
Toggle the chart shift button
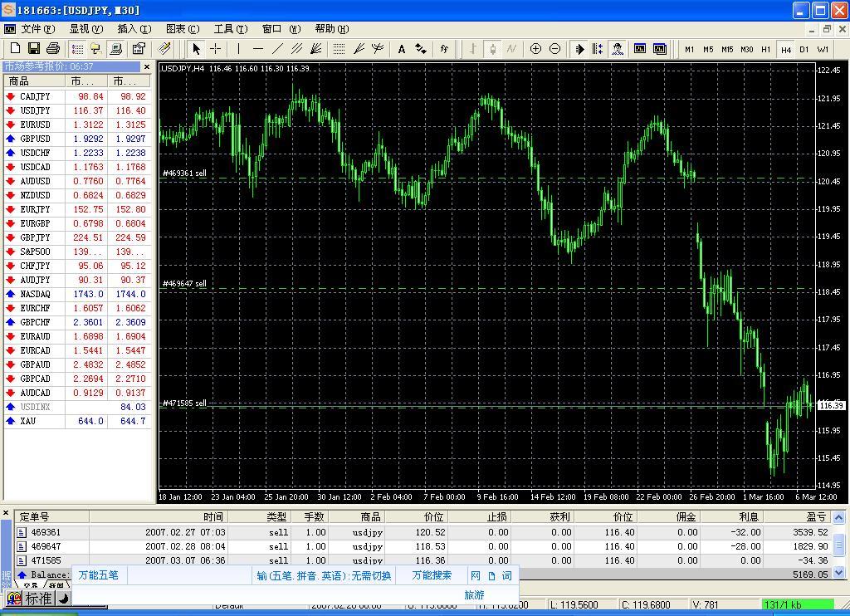[x=598, y=49]
